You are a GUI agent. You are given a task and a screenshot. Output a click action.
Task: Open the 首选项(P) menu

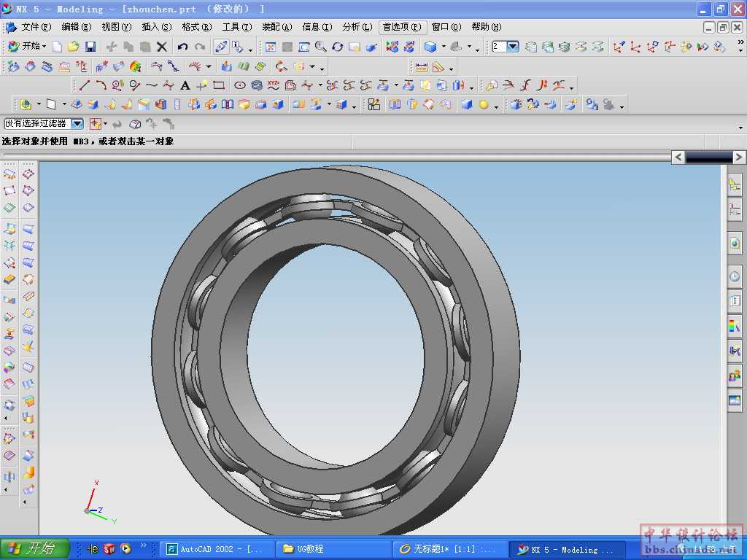[402, 27]
